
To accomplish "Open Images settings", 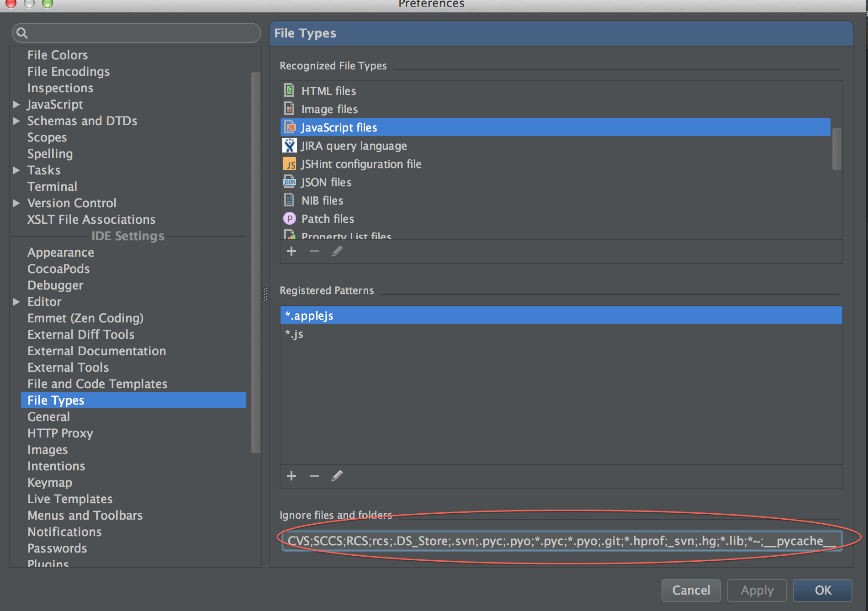I will coord(48,450).
